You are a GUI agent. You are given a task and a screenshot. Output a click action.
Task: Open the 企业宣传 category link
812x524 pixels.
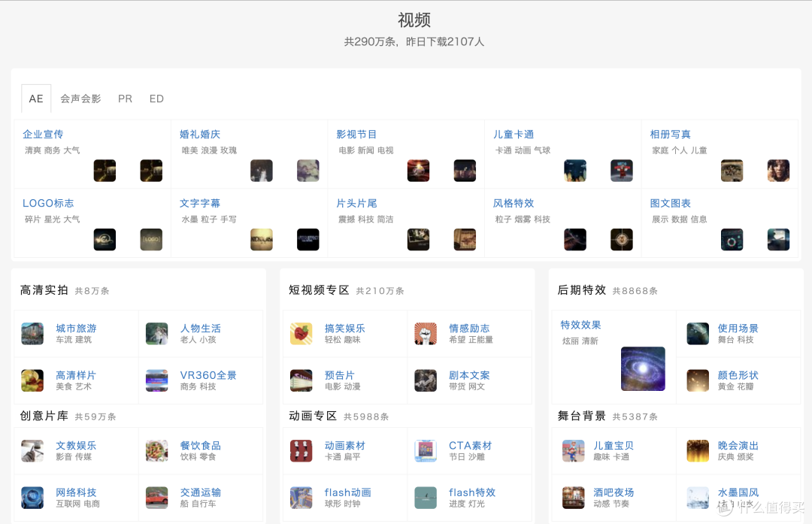(43, 134)
